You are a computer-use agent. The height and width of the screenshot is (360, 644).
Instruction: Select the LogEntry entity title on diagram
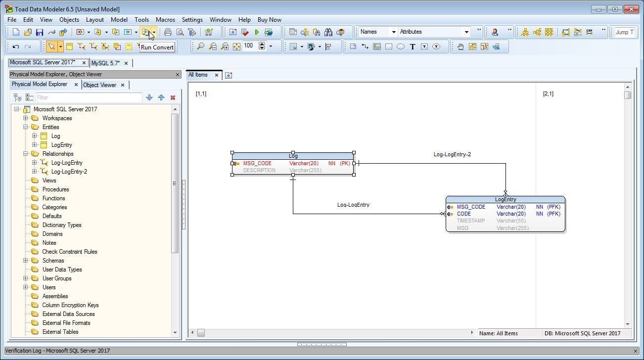(506, 200)
